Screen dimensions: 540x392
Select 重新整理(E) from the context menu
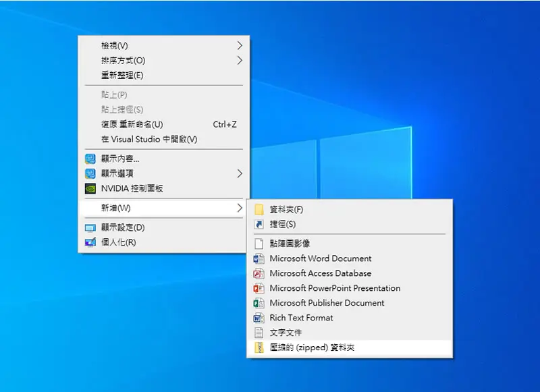point(164,76)
